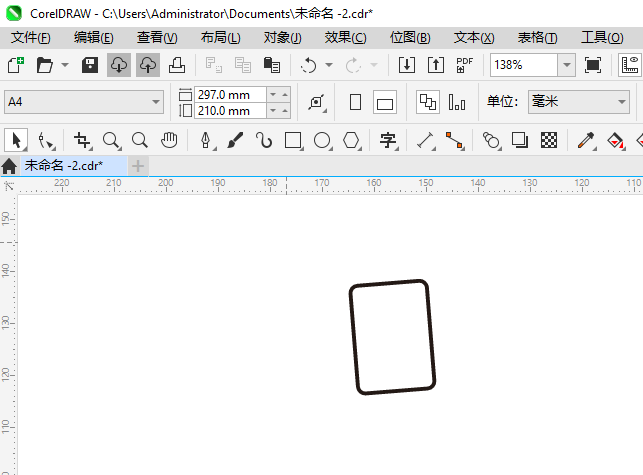Select the Pen tool
Screen dimensions: 643x475
tap(206, 140)
